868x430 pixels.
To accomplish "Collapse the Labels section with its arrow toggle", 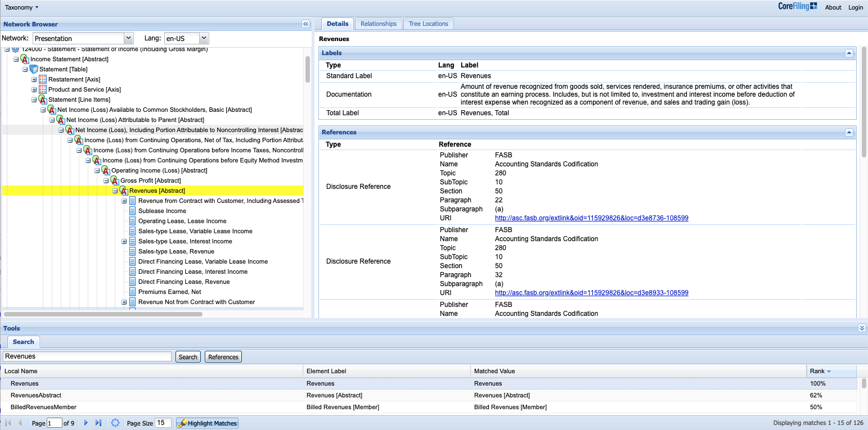I will (x=849, y=53).
